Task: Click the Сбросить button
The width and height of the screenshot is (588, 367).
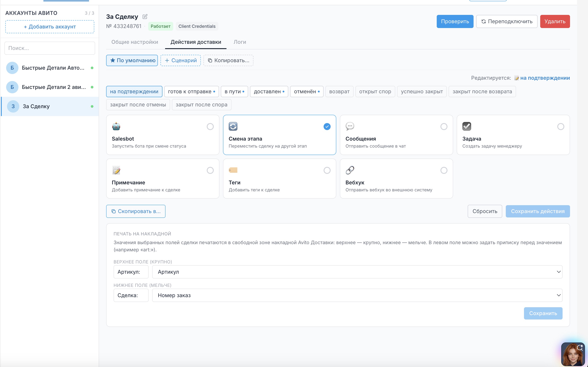Action: [x=485, y=211]
